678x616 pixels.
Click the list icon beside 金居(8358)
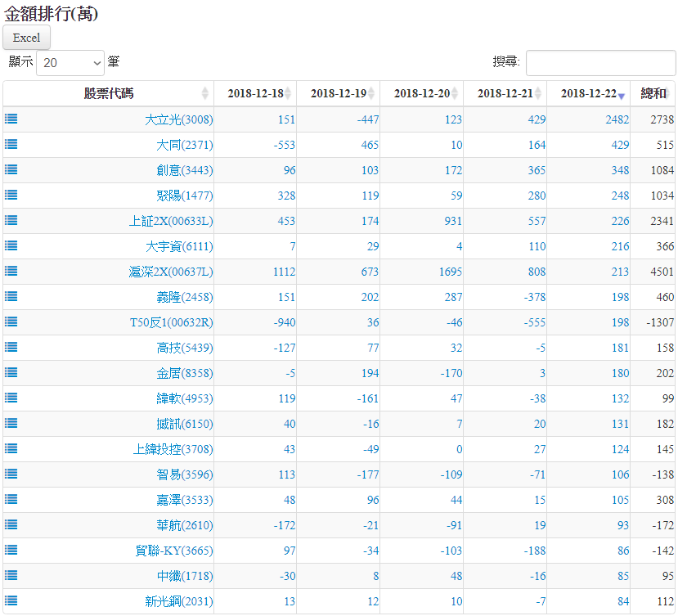point(11,372)
